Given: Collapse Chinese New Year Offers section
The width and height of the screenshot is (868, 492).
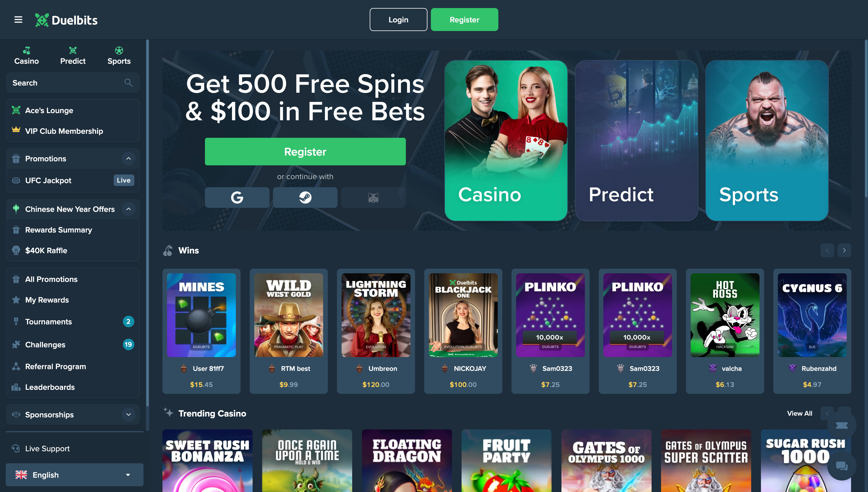Looking at the screenshot, I should [x=128, y=209].
